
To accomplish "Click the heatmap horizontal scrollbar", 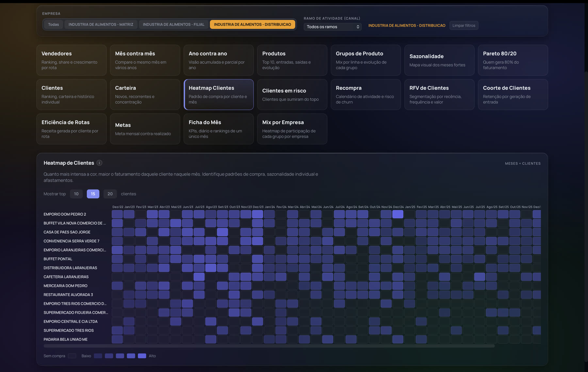I will (x=269, y=346).
